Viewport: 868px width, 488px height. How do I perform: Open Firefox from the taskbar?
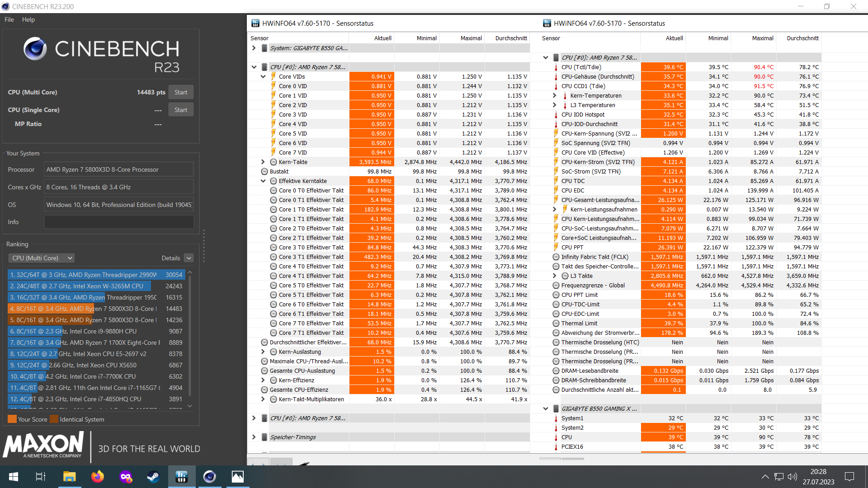coord(97,477)
